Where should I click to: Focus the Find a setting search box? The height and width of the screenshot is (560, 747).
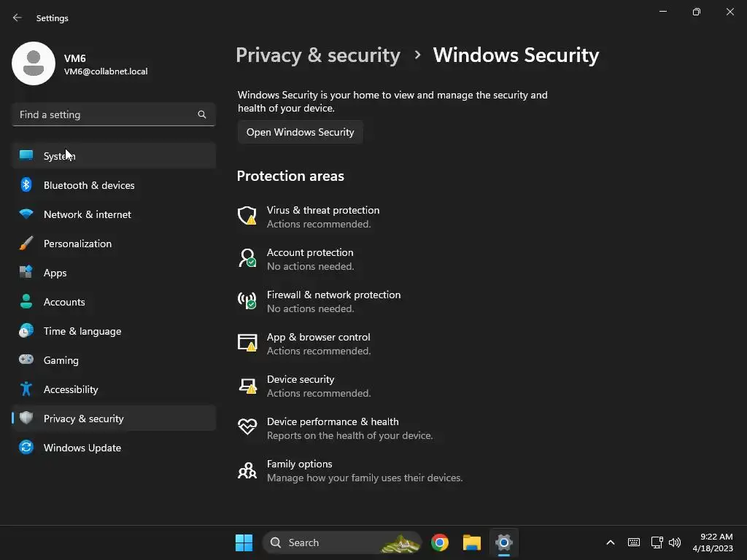106,114
